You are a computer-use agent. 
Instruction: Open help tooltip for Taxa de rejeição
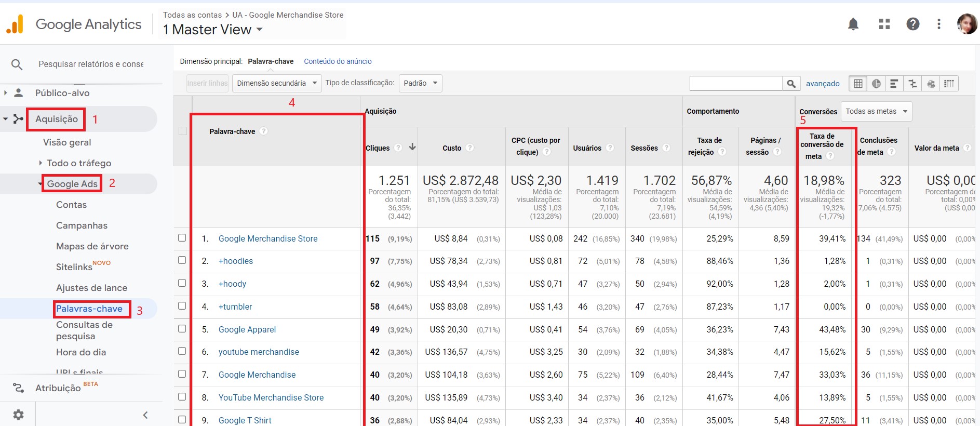point(722,152)
